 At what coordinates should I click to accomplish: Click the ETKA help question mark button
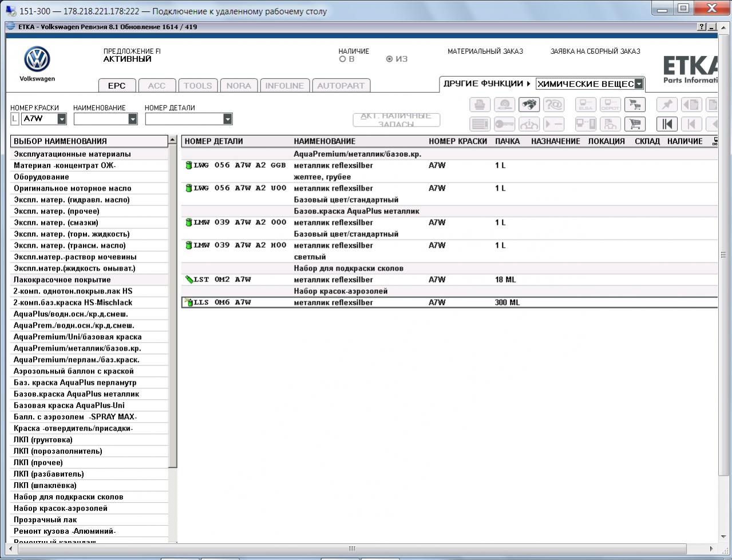(x=702, y=27)
